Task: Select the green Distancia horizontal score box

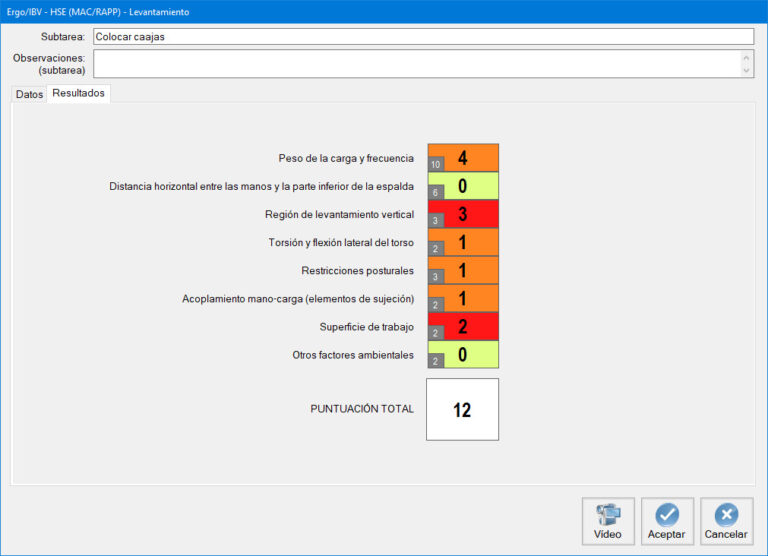Action: pyautogui.click(x=463, y=186)
